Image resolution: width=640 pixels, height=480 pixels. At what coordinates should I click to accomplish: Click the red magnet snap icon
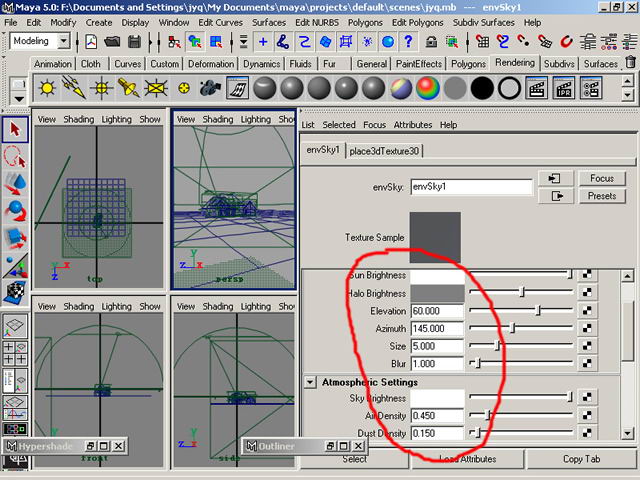point(566,42)
